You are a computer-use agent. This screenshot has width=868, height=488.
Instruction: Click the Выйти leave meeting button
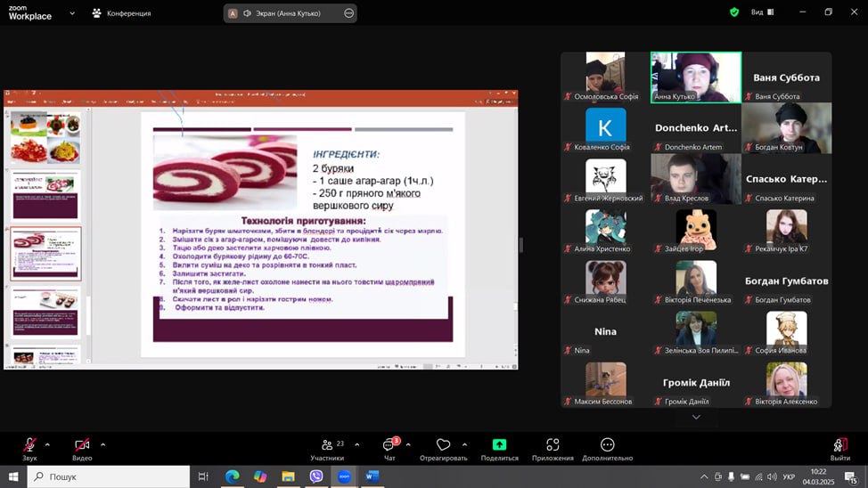839,448
